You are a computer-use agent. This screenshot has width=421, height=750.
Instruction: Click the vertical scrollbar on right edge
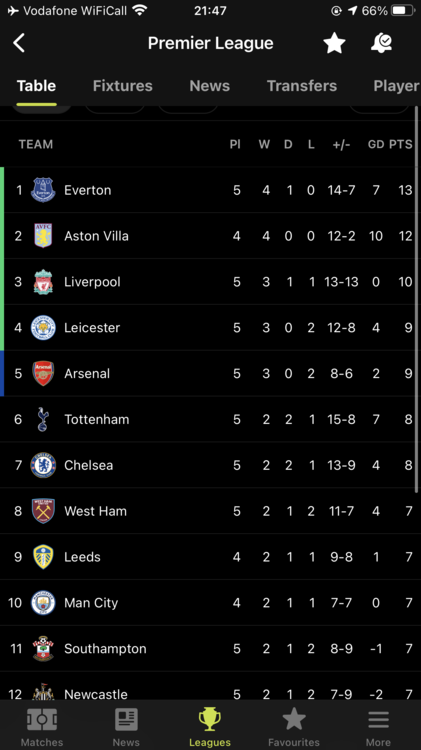pyautogui.click(x=417, y=299)
